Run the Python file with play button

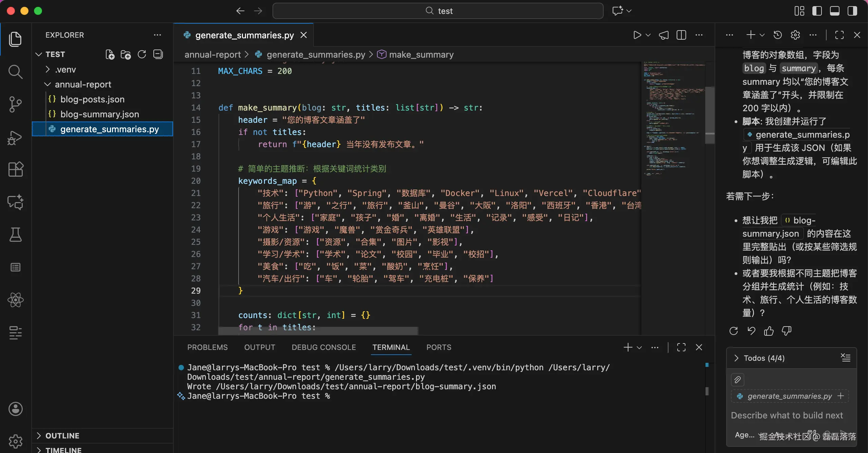(637, 35)
